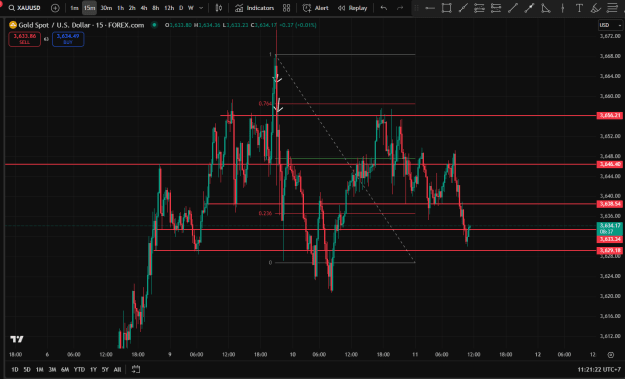Click the current price 3,634.17 label
Image resolution: width=625 pixels, height=379 pixels.
609,228
